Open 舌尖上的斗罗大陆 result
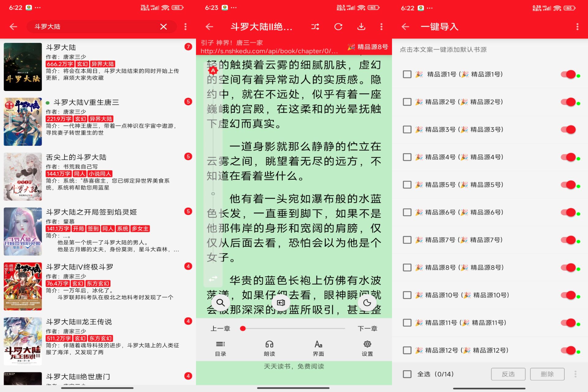 click(98, 176)
